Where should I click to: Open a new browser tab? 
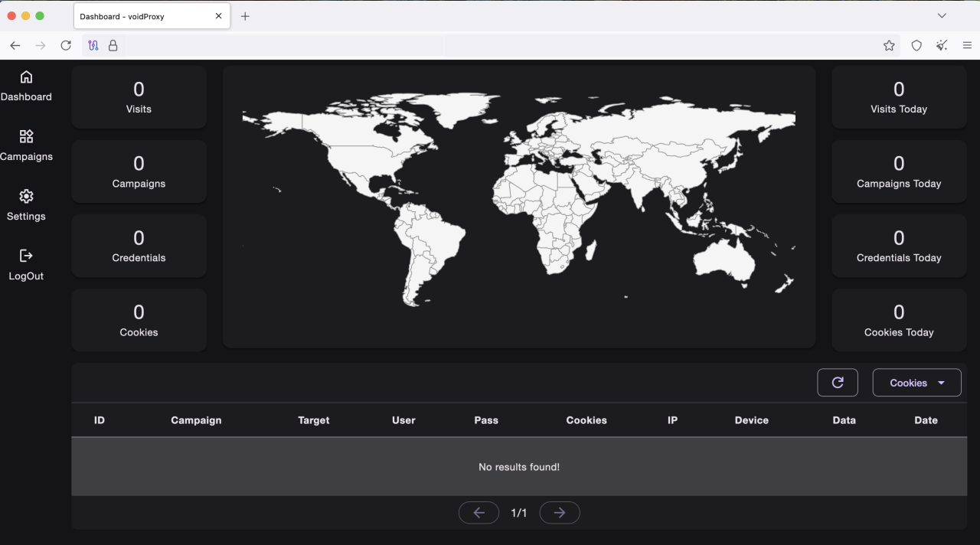[245, 15]
